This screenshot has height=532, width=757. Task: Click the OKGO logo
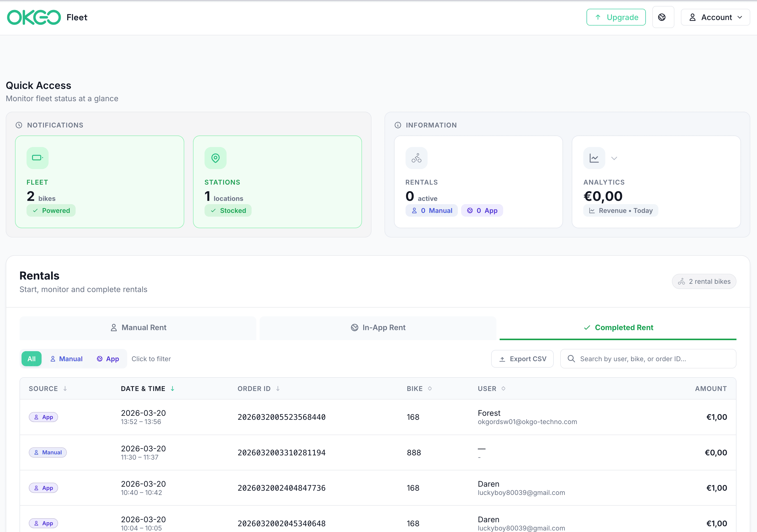pos(34,17)
